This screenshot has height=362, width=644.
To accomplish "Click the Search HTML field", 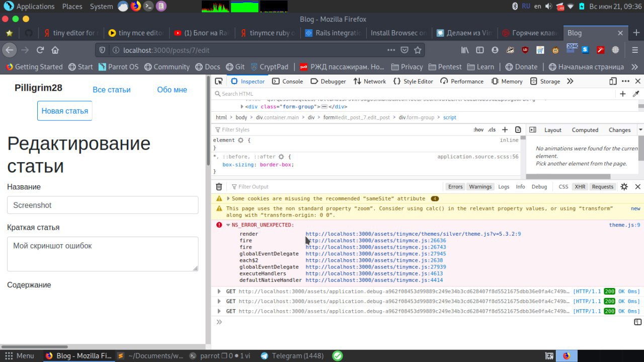I will click(413, 94).
